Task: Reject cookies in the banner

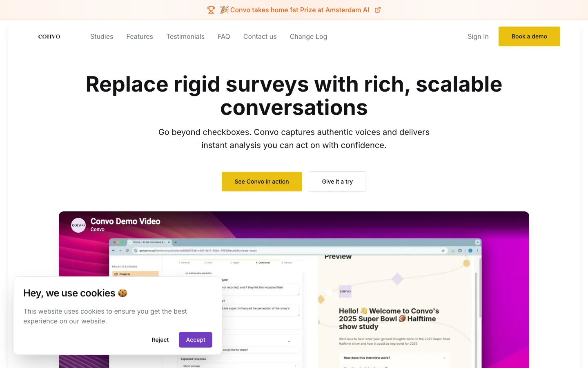Action: click(160, 340)
